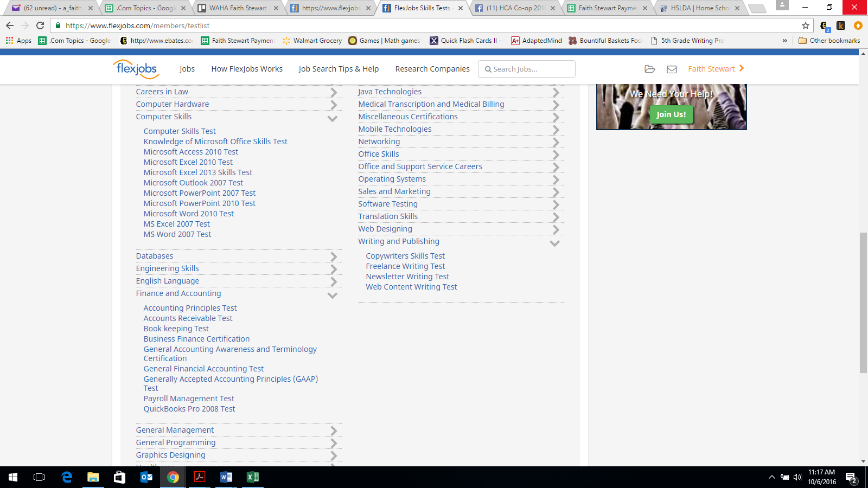
Task: Open Word from the taskbar
Action: 226,477
